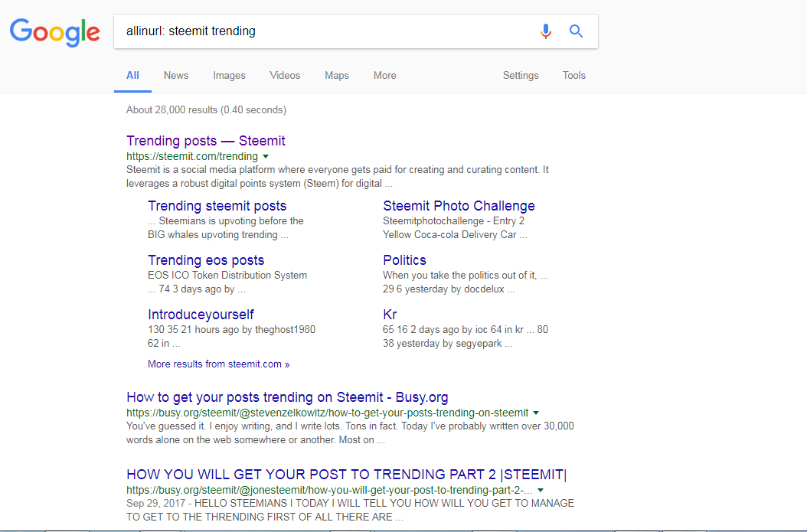Open the search Tools options
Viewport: 807px width, 532px height.
coord(573,75)
